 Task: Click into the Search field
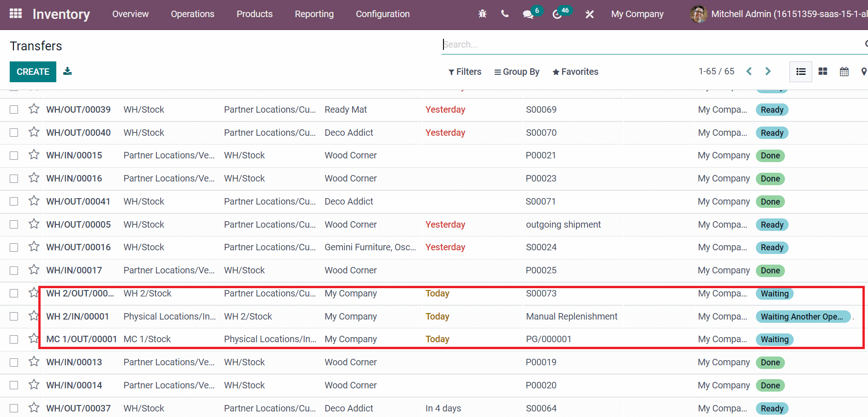coord(651,44)
